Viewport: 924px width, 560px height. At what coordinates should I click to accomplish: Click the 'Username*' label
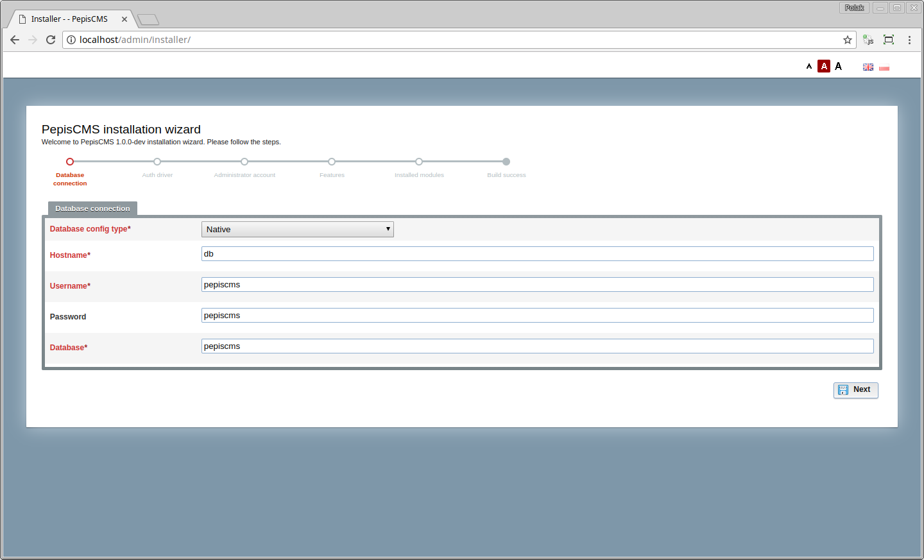[x=70, y=286]
